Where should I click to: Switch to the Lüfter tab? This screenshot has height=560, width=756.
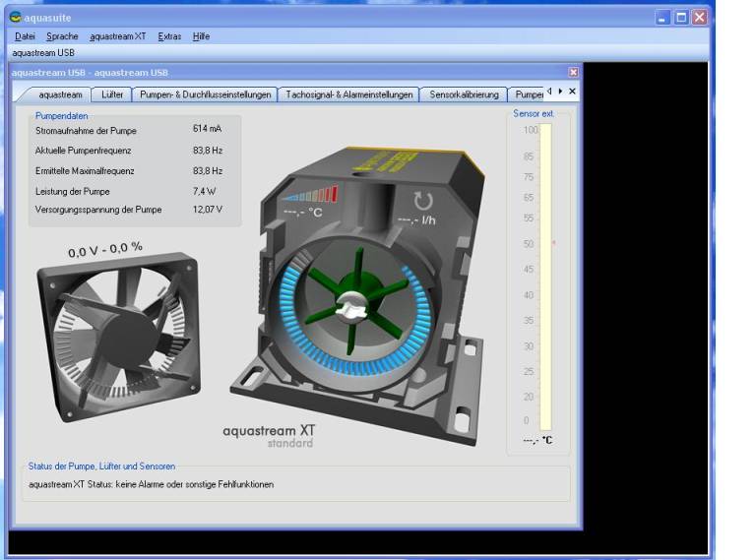pos(112,94)
